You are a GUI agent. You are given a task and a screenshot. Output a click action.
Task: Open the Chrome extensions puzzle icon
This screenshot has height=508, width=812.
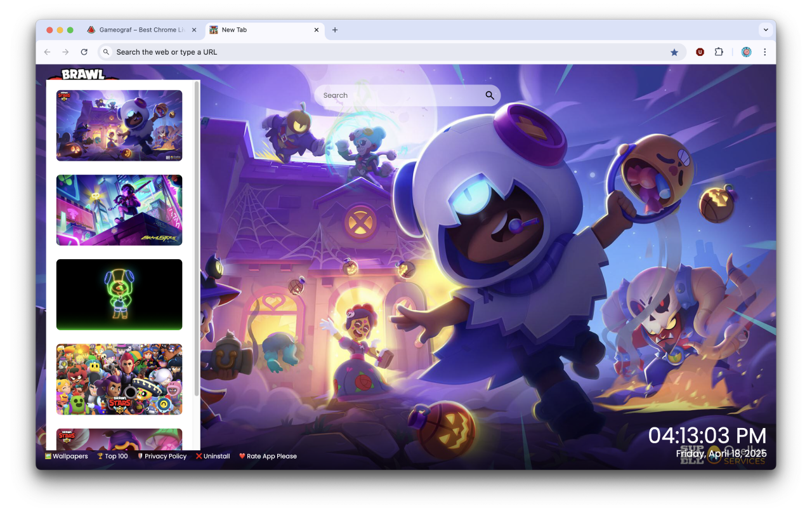point(719,51)
